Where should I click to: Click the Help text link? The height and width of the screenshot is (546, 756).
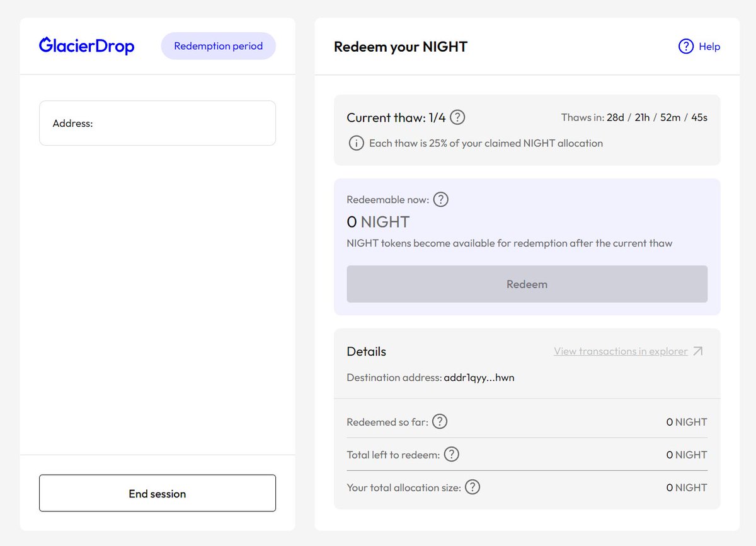709,47
